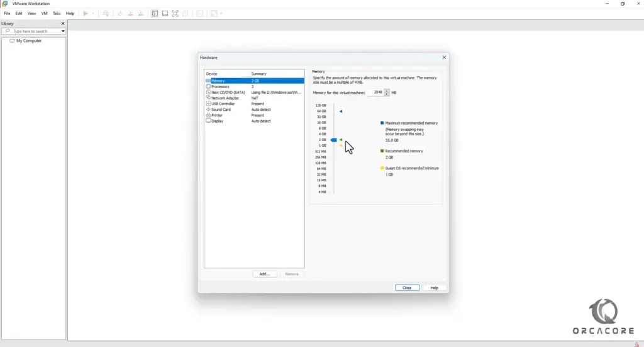Click the Add... button

[x=265, y=274]
